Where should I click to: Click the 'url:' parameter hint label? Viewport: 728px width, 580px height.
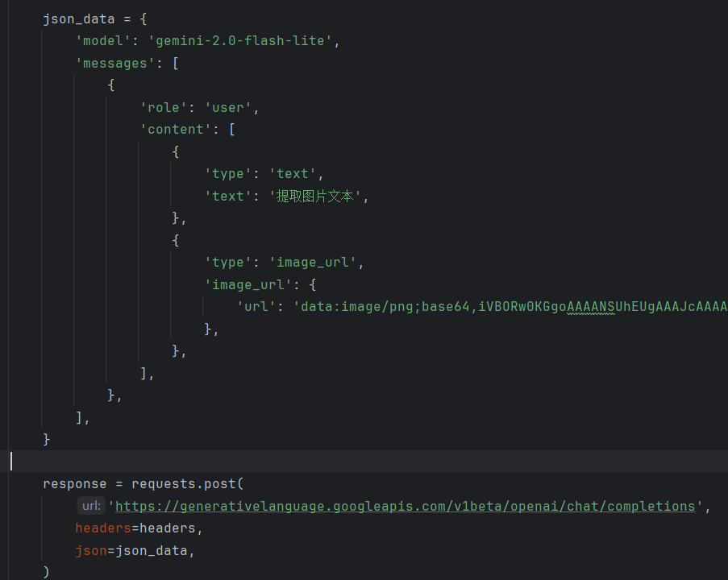pyautogui.click(x=91, y=506)
